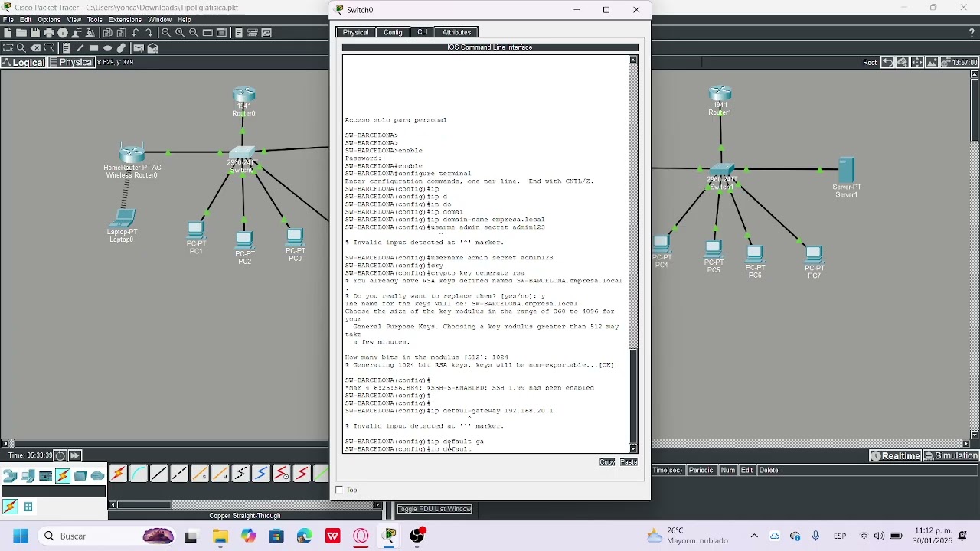Open the Physical tab in Switch0
Viewport: 980px width, 551px height.
coord(355,32)
